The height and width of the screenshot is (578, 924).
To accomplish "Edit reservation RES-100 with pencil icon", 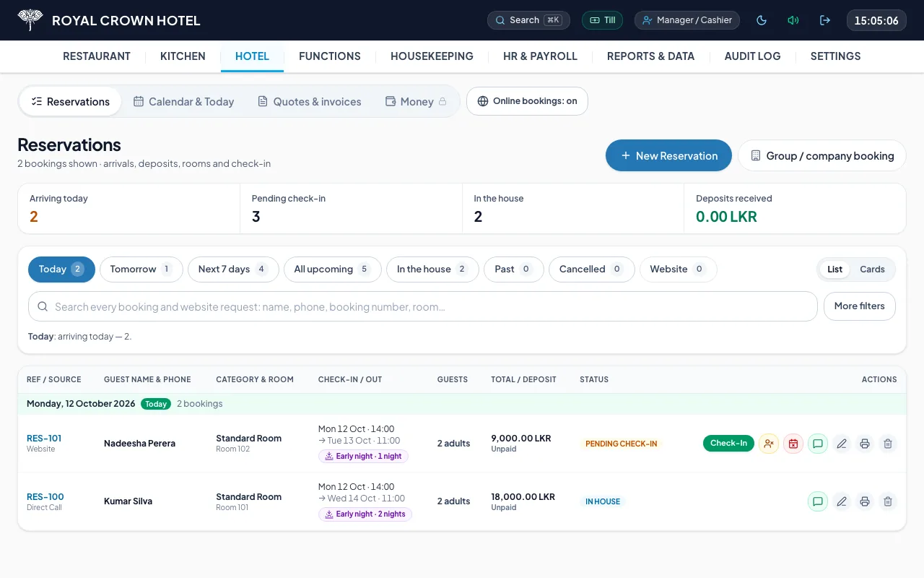I will pyautogui.click(x=841, y=501).
